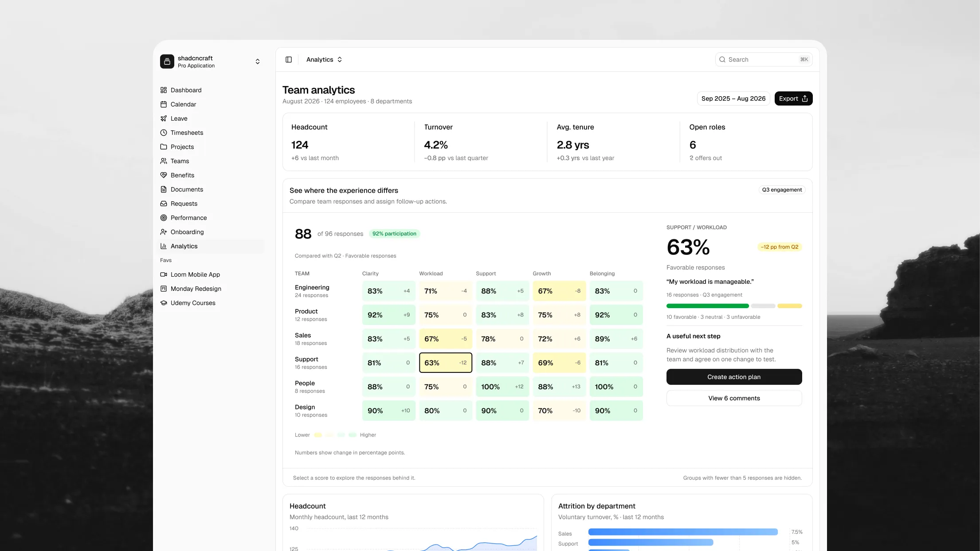The height and width of the screenshot is (551, 980).
Task: Click the Benefits heart icon
Action: (x=164, y=175)
